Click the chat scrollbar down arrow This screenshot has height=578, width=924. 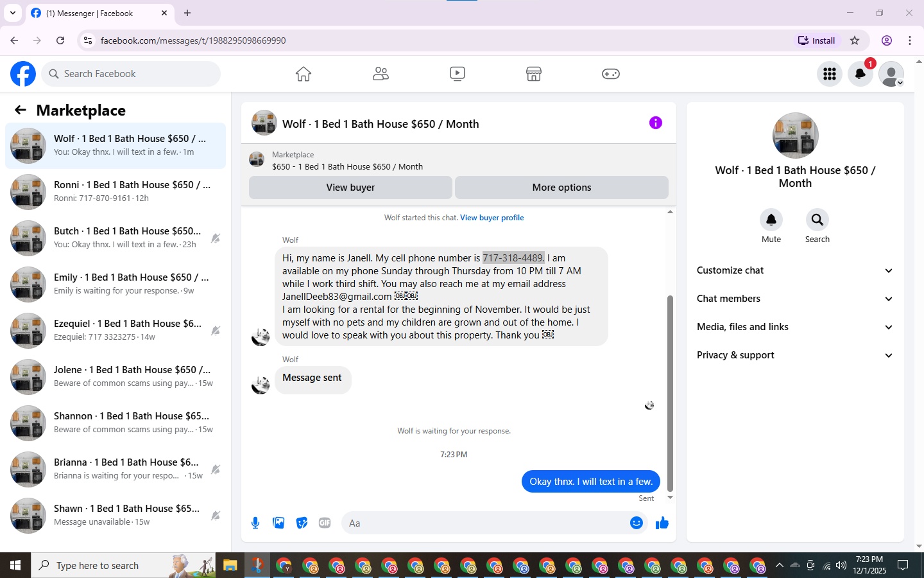click(670, 498)
